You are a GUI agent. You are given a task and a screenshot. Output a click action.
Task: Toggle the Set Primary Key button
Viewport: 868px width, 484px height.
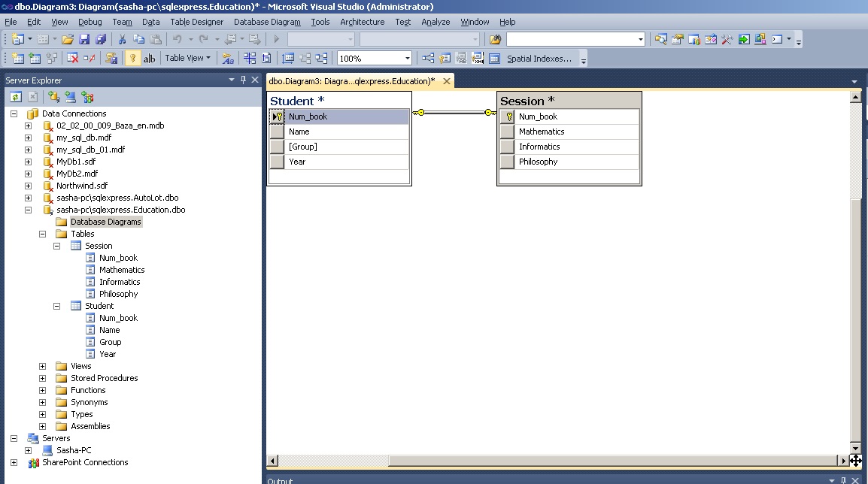coord(133,58)
